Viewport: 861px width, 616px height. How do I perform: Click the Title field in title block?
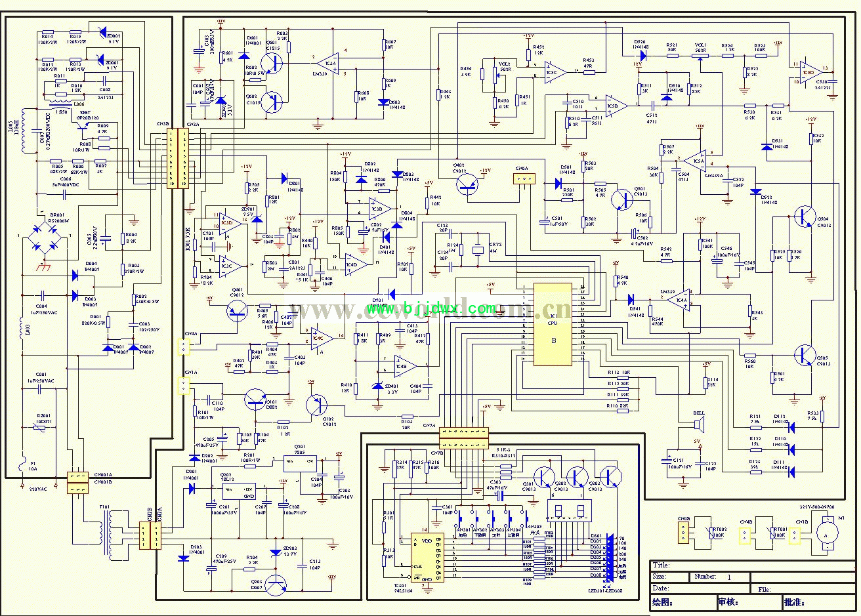point(753,565)
